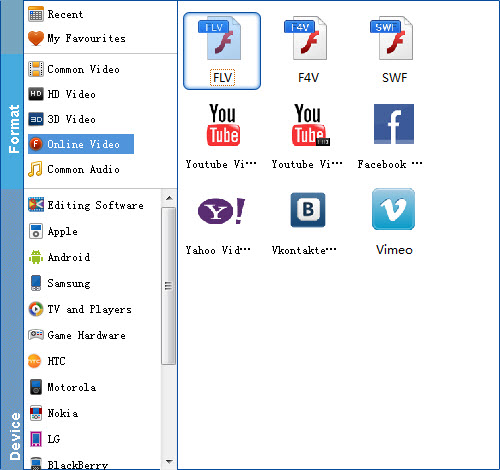The height and width of the screenshot is (470, 500).
Task: Pick the SWF output format icon
Action: pyautogui.click(x=394, y=51)
